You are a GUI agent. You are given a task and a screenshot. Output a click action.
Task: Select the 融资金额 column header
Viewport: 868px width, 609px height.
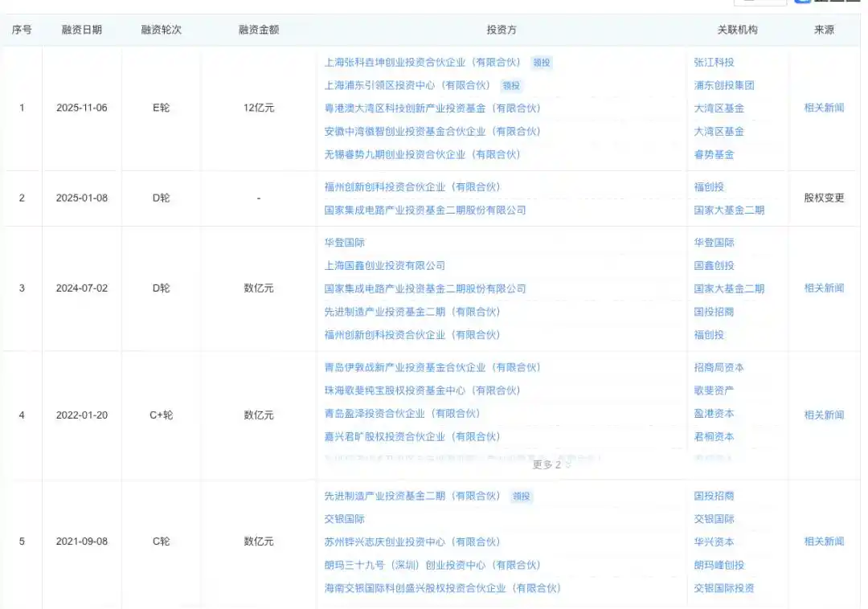[259, 30]
